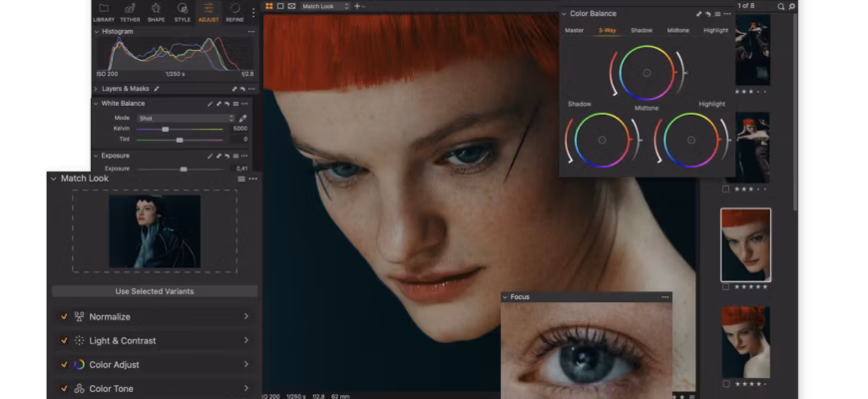
Task: Open Match Look panel presets list icon
Action: coord(241,179)
